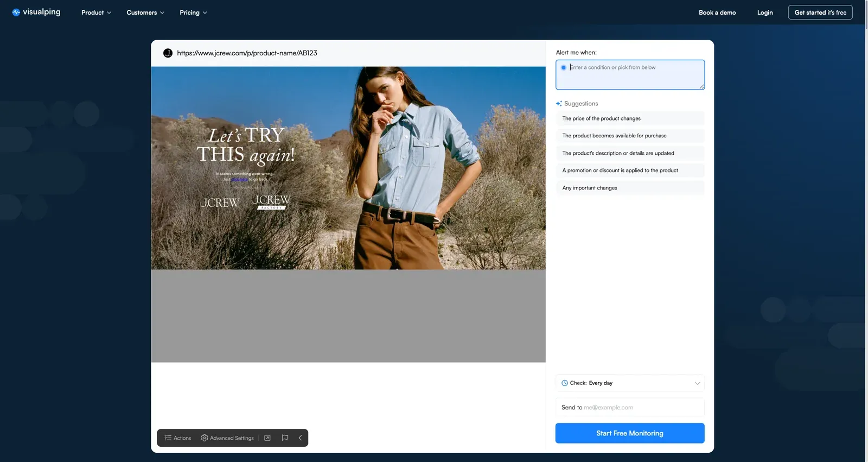Click the J.Crew site favicon

point(168,53)
